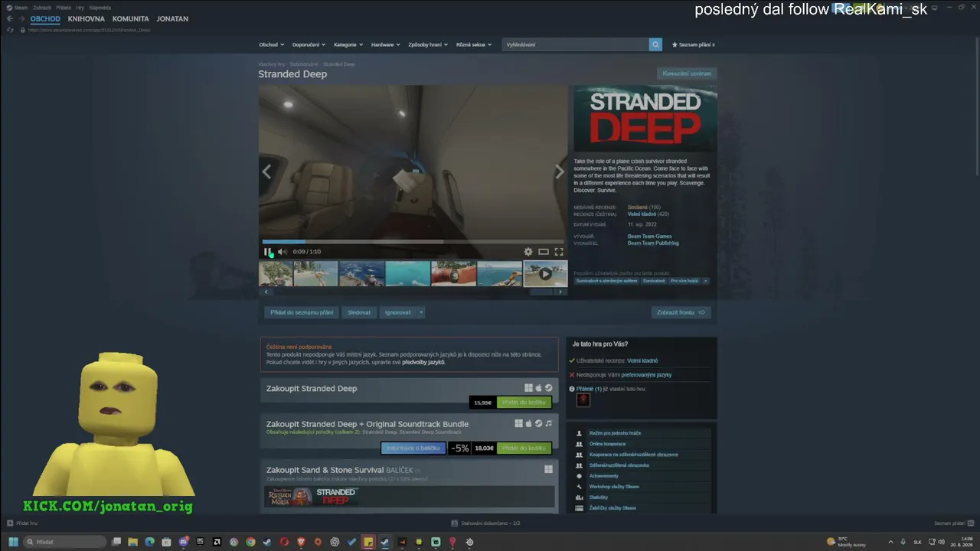The height and width of the screenshot is (551, 980).
Task: Switch to the OBCHOD tab
Action: (x=45, y=18)
